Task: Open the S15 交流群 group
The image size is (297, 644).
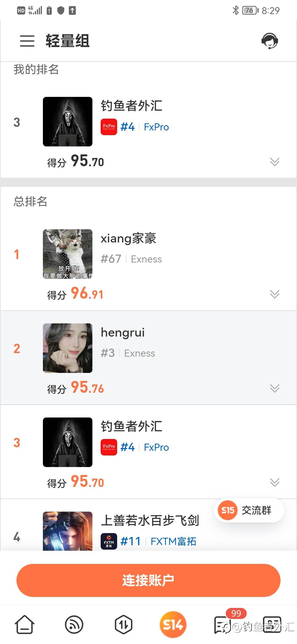Action: click(249, 510)
